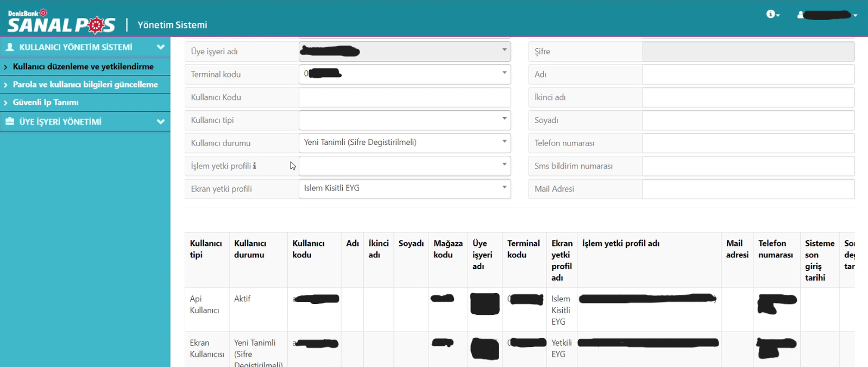Open Kullanıcı düzenleme ve yetkilendirme page
Screen dimensions: 868x367
point(83,67)
